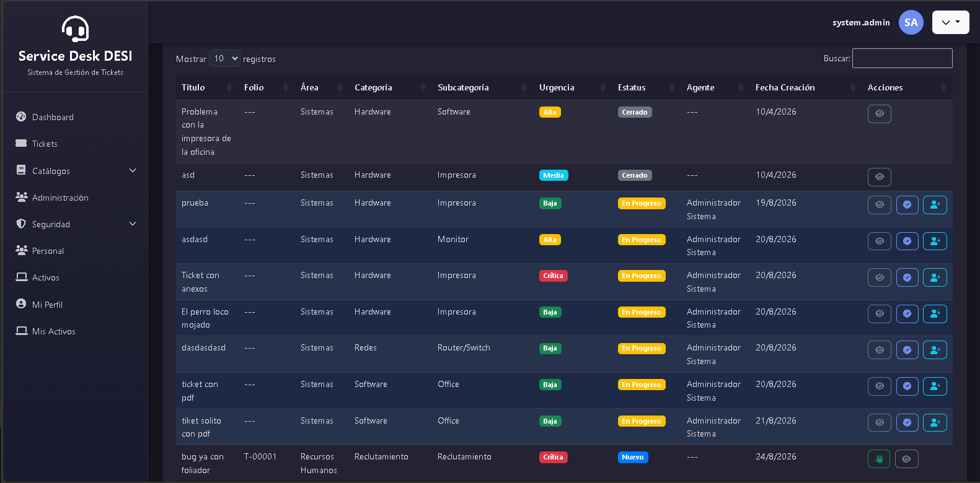Viewport: 980px width, 483px height.
Task: Mark the 'prueba' ticket as resolved
Action: [907, 205]
